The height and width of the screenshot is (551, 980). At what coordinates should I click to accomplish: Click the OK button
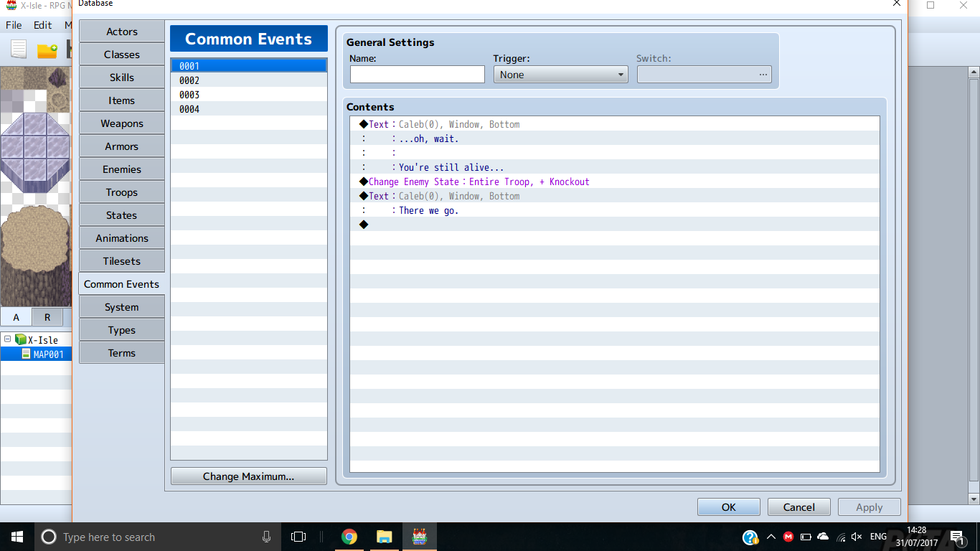pyautogui.click(x=729, y=507)
